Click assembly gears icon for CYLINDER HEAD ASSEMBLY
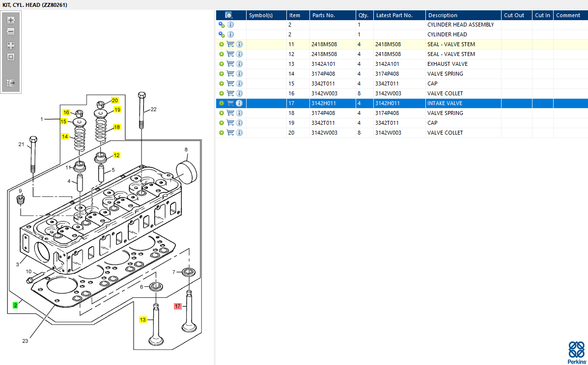588x365 pixels. click(222, 25)
